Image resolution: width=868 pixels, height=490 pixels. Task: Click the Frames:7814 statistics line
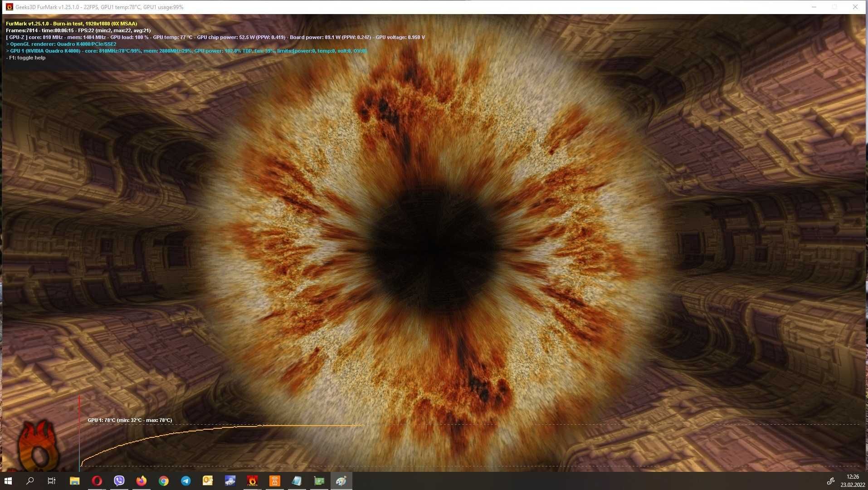[78, 30]
